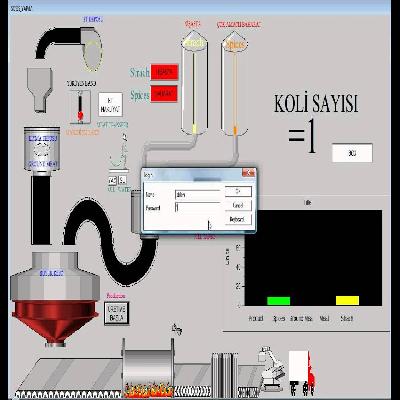Click the white button below KOLİ SAYISI
Viewport: 400px width, 400px height.
[352, 153]
